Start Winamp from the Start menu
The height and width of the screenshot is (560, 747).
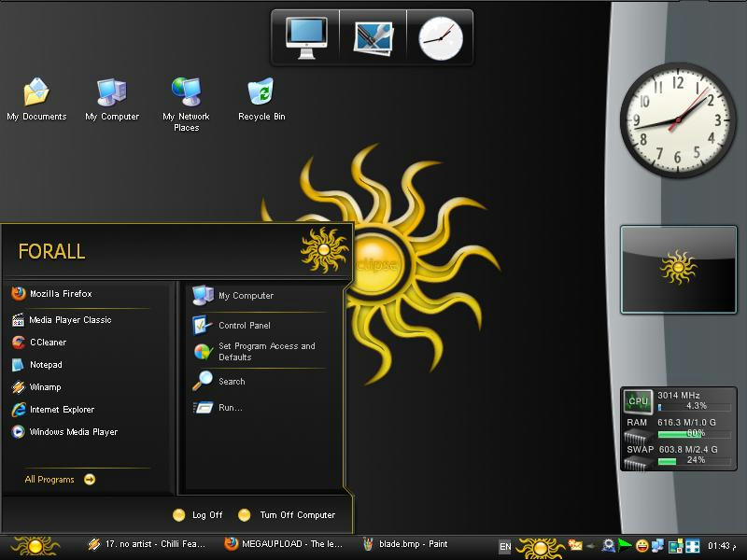click(x=36, y=387)
